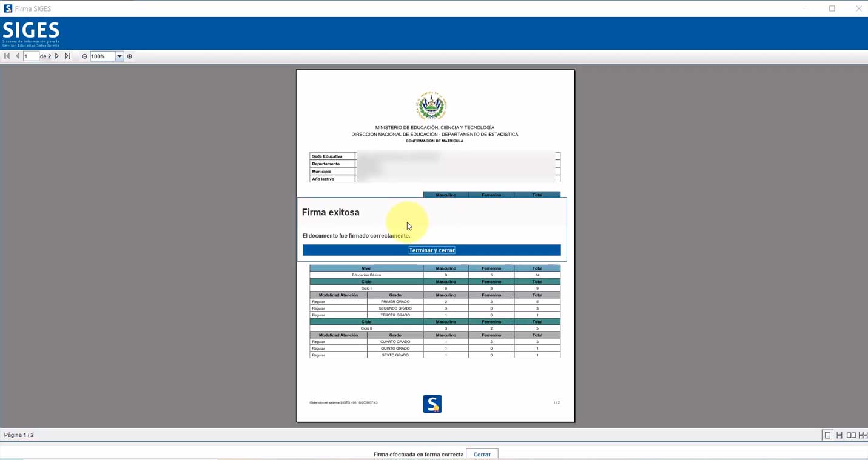Viewport: 868px width, 460px height.
Task: Jump to the last page
Action: [67, 56]
